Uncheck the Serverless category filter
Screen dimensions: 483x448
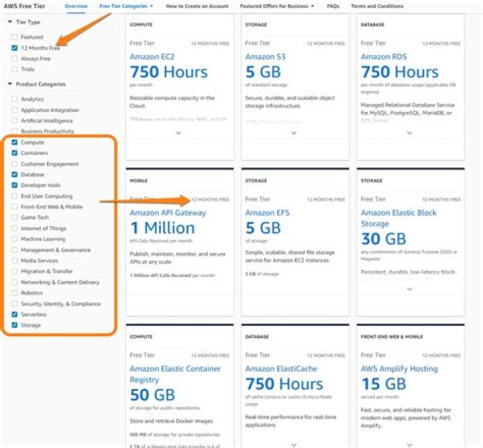click(15, 314)
